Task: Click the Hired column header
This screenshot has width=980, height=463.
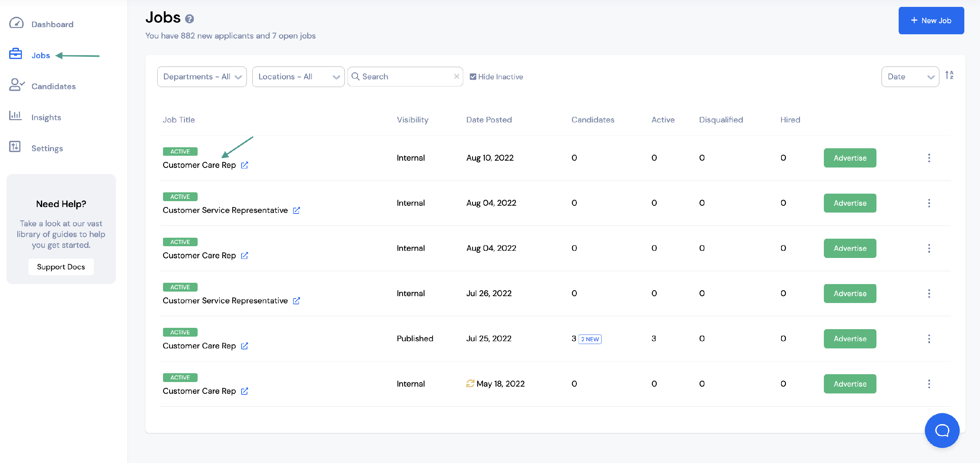Action: (790, 120)
